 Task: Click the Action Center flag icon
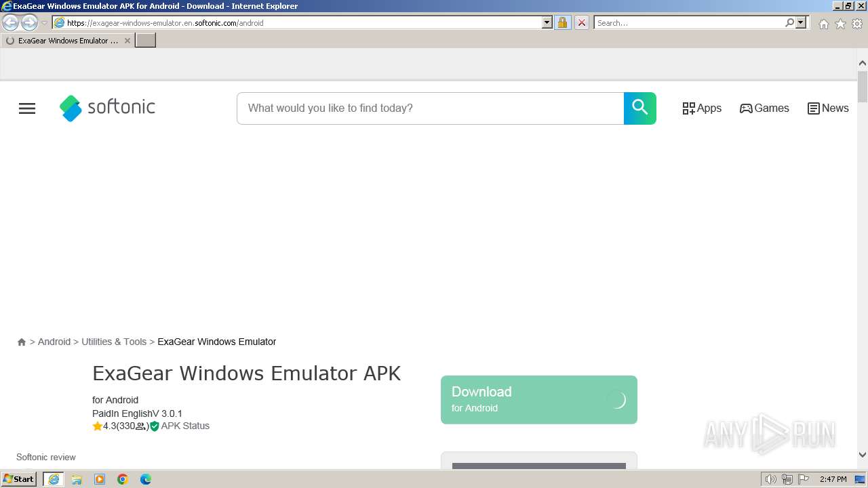click(803, 479)
